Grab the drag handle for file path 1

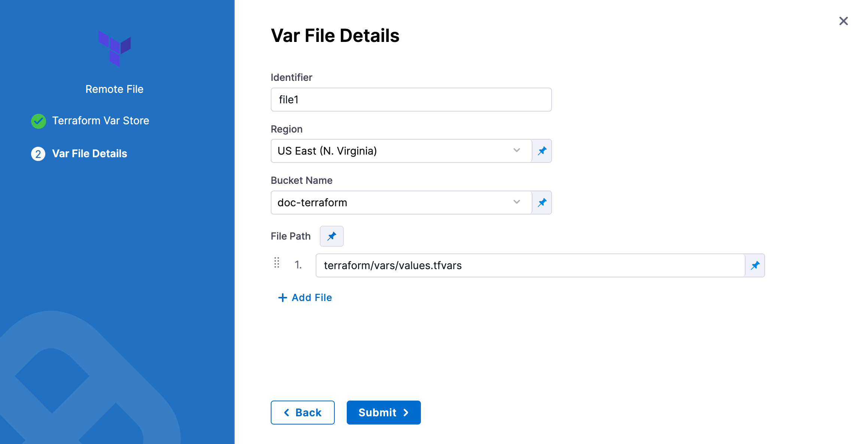tap(277, 263)
